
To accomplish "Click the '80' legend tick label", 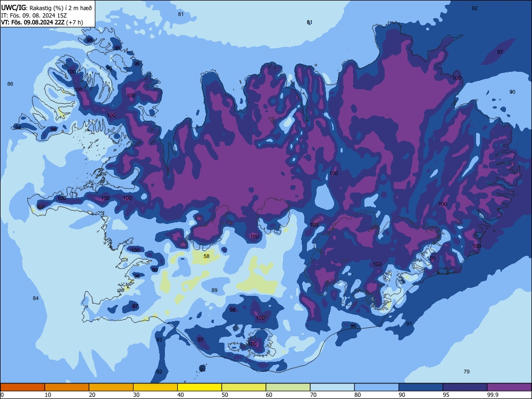I will [x=358, y=395].
